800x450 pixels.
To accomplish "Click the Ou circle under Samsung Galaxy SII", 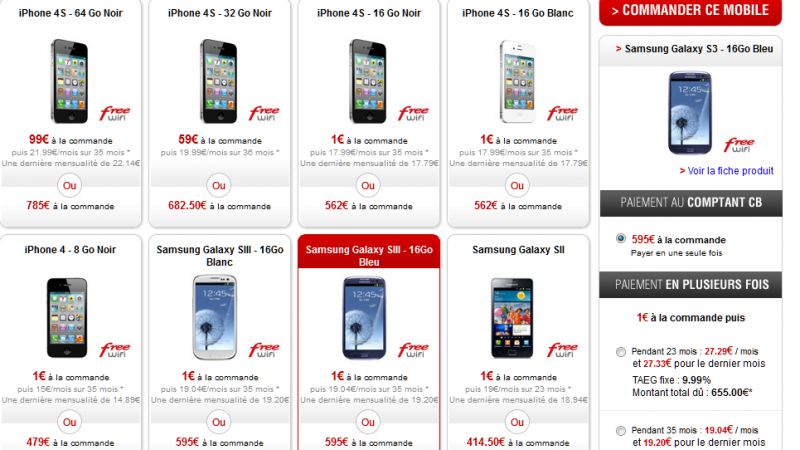I will point(517,422).
